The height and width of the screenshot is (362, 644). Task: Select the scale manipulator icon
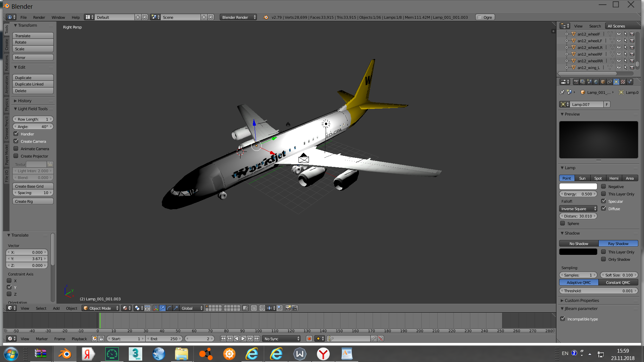(176, 308)
